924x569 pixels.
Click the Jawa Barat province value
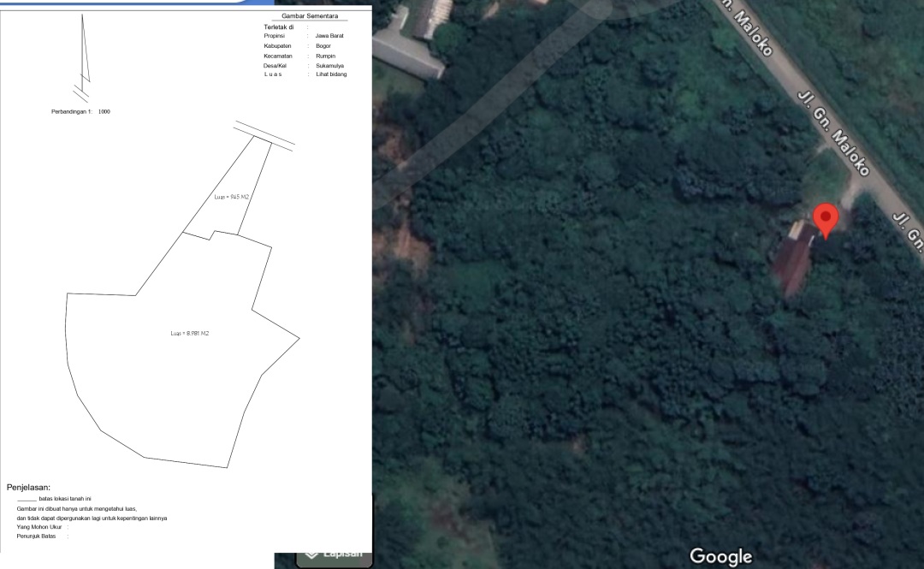pos(329,36)
